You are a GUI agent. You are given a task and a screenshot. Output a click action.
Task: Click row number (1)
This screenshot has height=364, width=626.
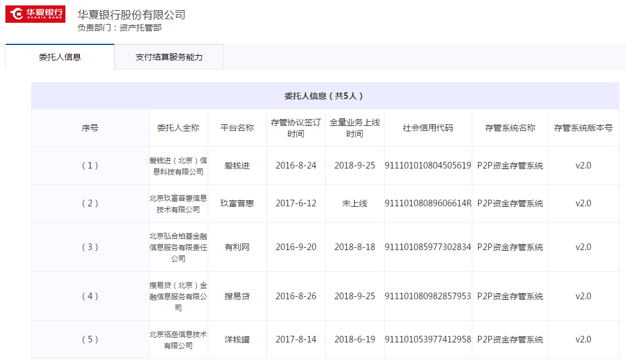click(x=90, y=166)
